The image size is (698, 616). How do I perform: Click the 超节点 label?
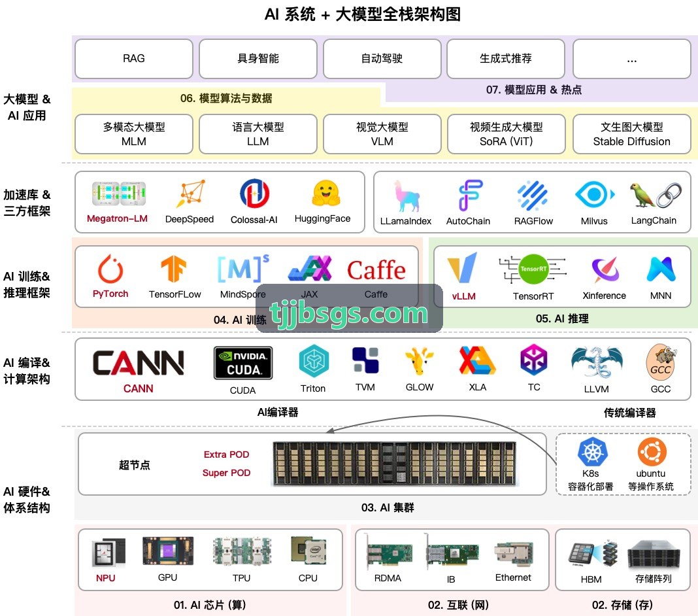135,465
